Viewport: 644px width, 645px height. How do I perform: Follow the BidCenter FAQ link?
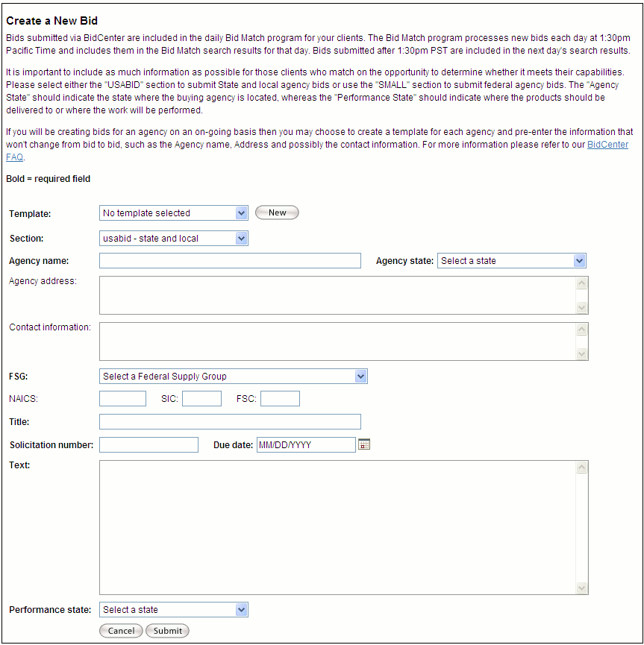click(607, 145)
